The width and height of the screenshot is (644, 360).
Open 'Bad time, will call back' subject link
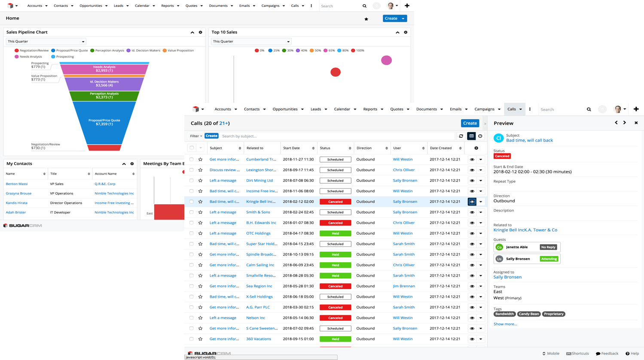(529, 141)
